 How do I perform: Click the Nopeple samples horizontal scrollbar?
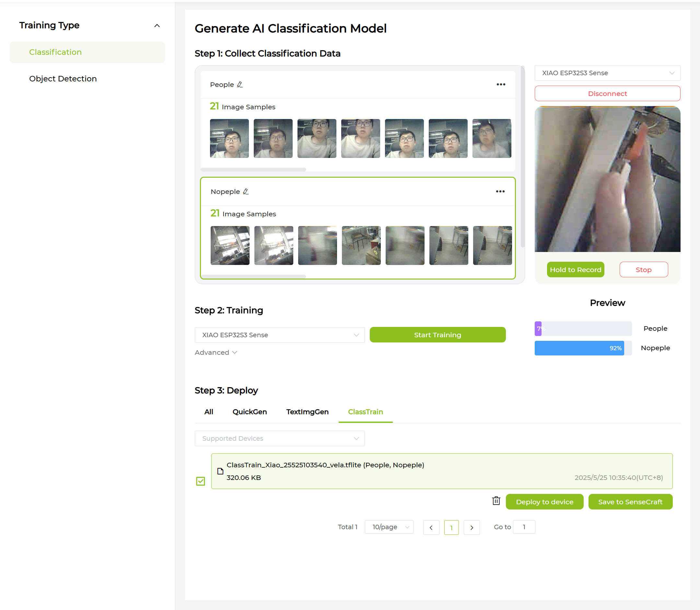(x=253, y=276)
